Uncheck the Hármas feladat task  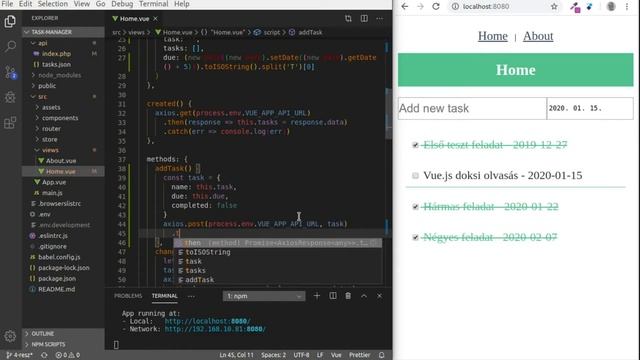tap(415, 207)
